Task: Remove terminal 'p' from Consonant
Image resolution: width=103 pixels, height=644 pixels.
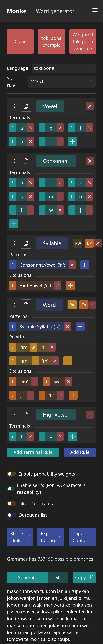Action: [31, 183]
